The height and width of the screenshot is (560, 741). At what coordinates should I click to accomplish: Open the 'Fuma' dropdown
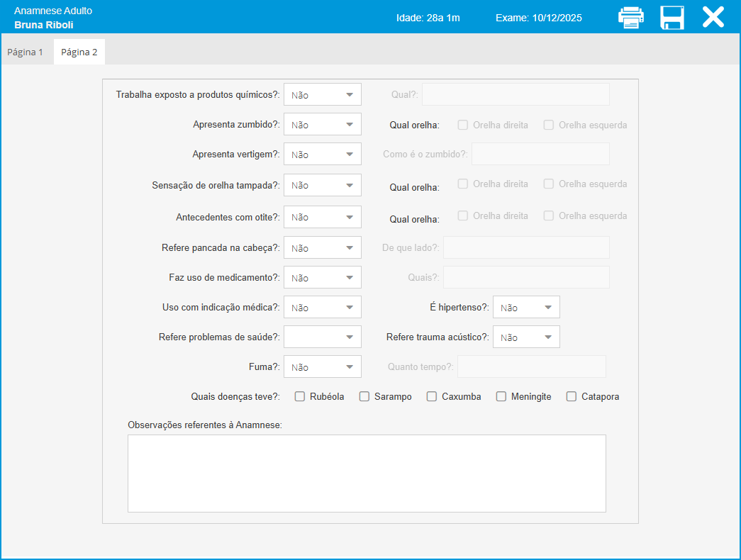[323, 367]
